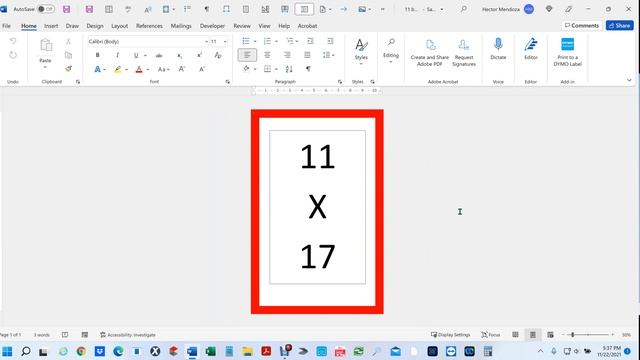640x360 pixels.
Task: Click the Copy icon
Action: pyautogui.click(x=68, y=55)
